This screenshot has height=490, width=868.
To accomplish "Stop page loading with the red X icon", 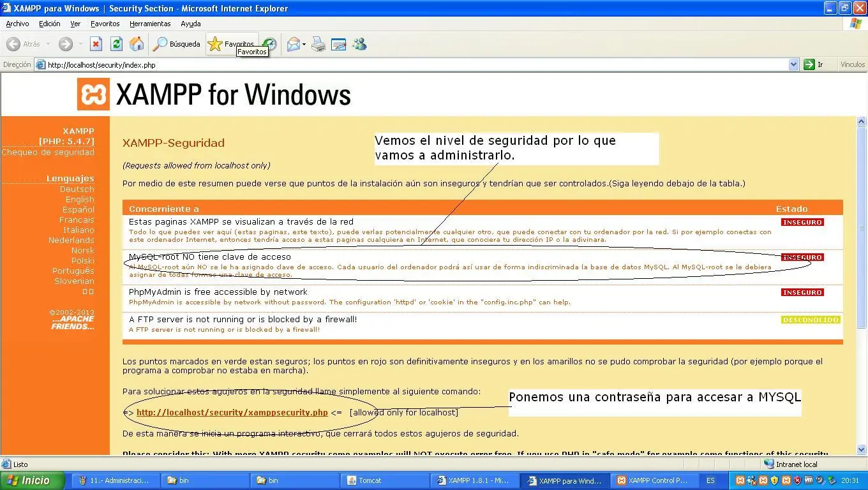I will (x=96, y=44).
